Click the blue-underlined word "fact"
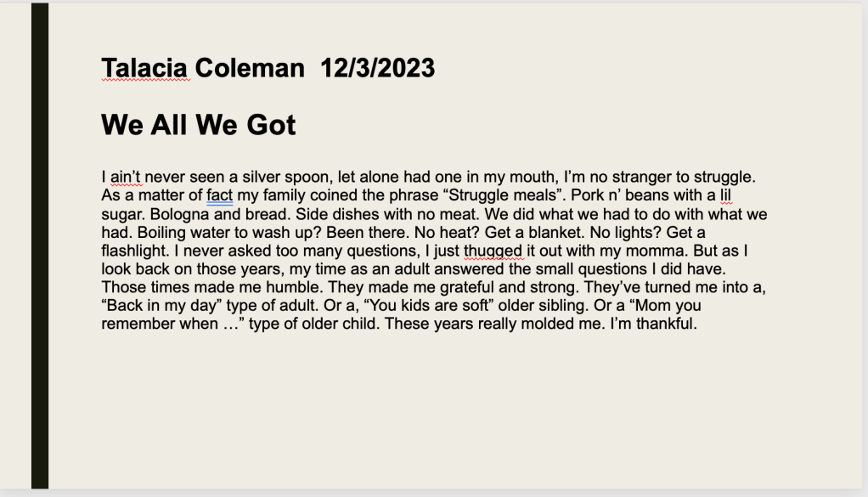 [219, 195]
